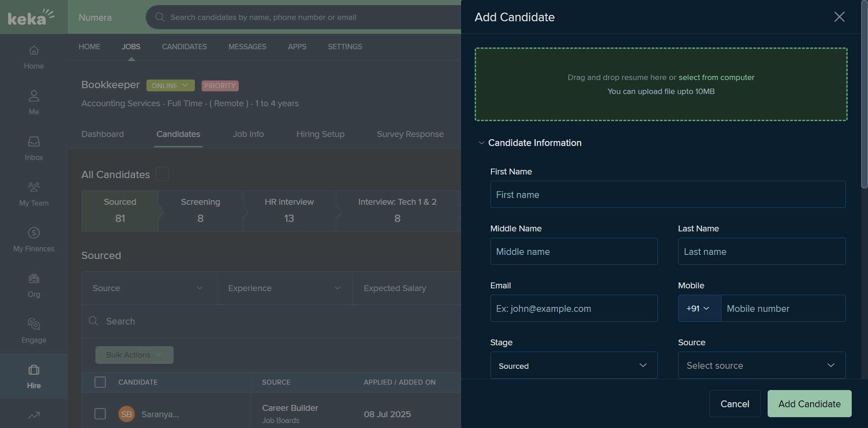868x428 pixels.
Task: Open the Hire briefcase icon
Action: click(34, 370)
